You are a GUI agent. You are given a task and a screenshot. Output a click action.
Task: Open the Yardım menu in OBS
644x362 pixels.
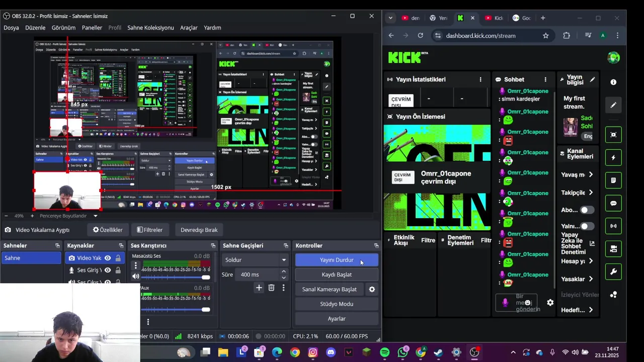tap(212, 28)
